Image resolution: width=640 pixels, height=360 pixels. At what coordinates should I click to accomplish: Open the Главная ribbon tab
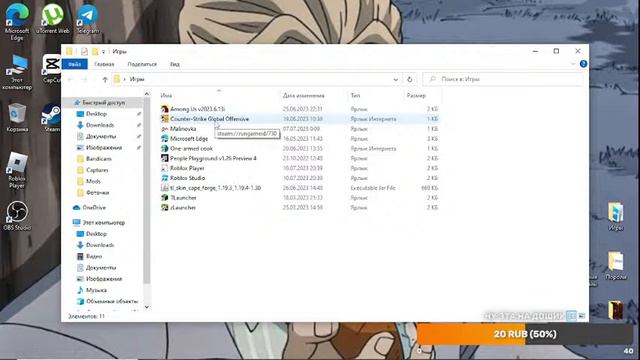[x=104, y=64]
